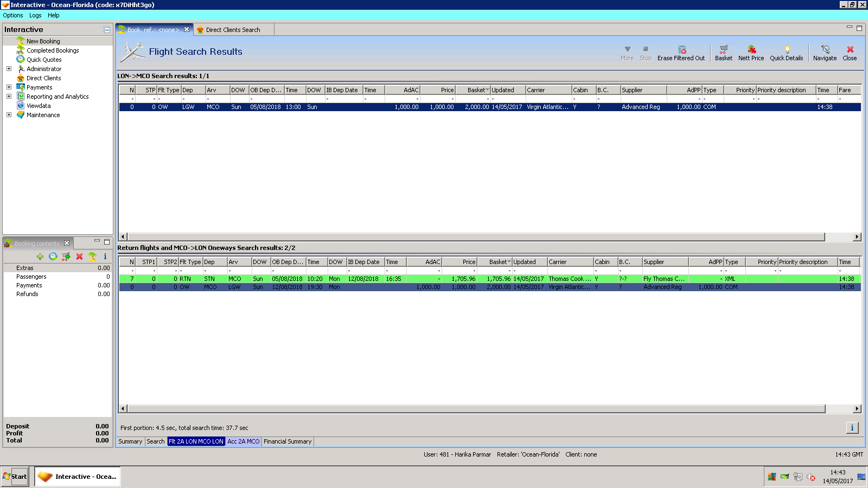Screen dimensions: 868x488
Task: Open Direct Clients in tree
Action: pyautogui.click(x=43, y=78)
